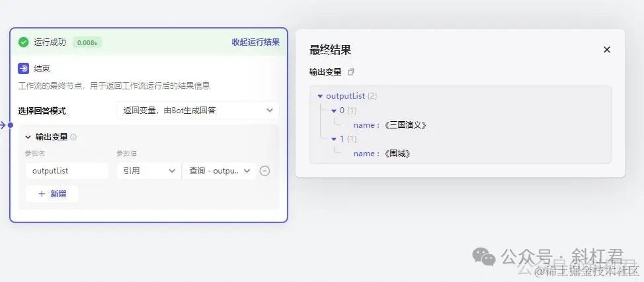
Task: Open the 查询 - output reference dropdown
Action: pyautogui.click(x=219, y=171)
